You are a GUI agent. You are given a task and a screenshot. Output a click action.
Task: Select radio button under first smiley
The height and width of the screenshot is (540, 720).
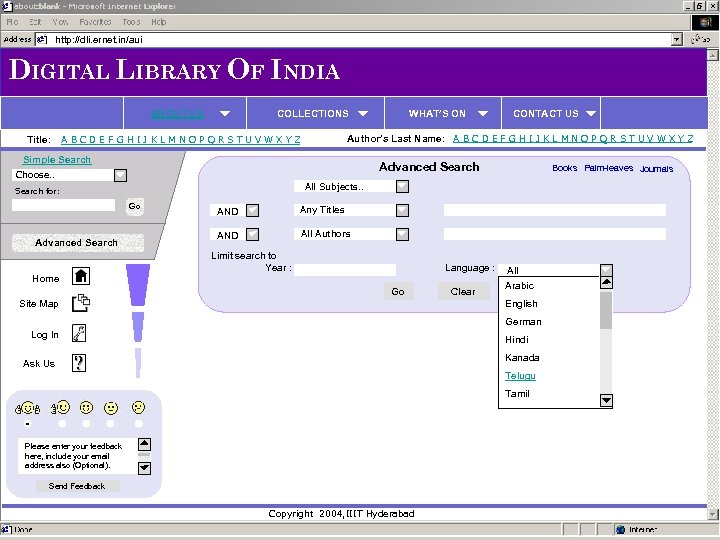[28, 424]
